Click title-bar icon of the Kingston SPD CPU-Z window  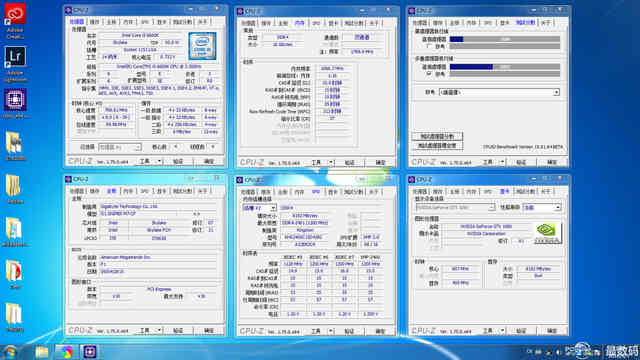[240, 180]
